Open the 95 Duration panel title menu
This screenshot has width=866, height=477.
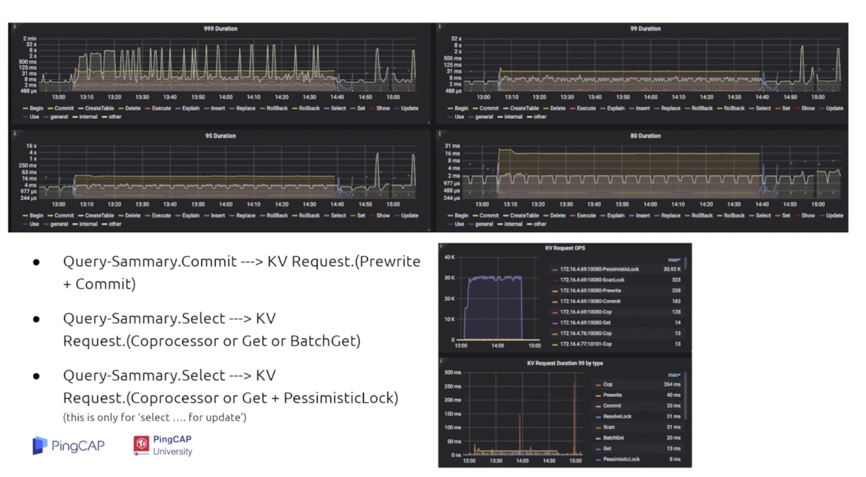(220, 136)
